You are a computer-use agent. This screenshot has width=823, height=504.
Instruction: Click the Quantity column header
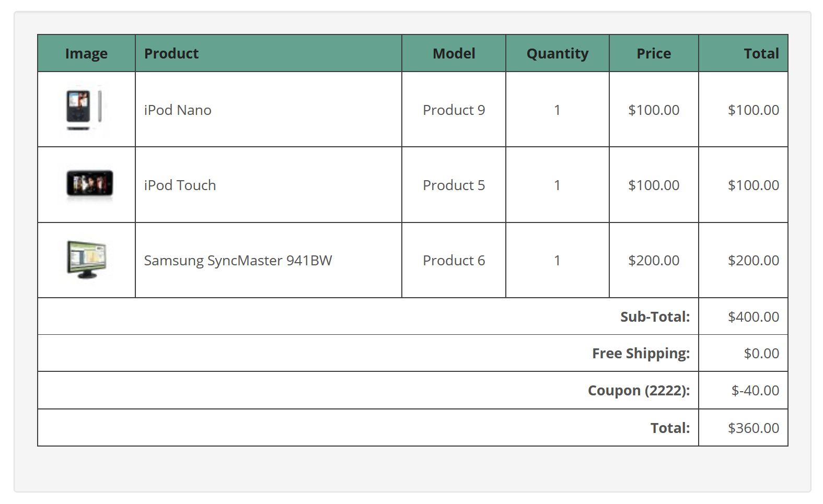tap(557, 53)
